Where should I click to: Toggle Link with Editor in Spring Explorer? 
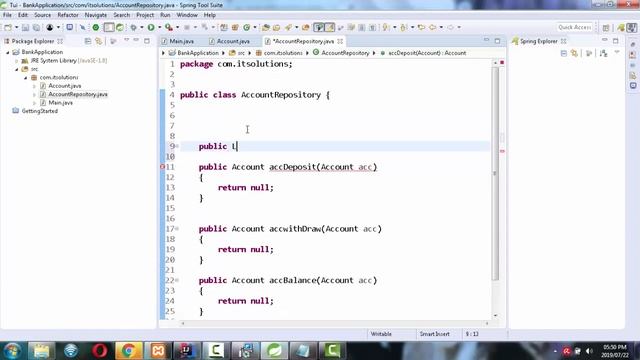pyautogui.click(x=574, y=53)
